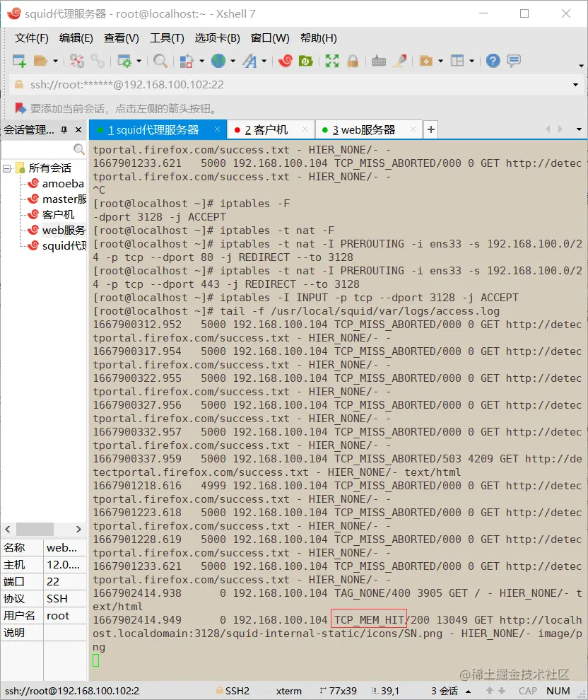Switch to the 2 客户机 tab
588x700 pixels.
(271, 130)
